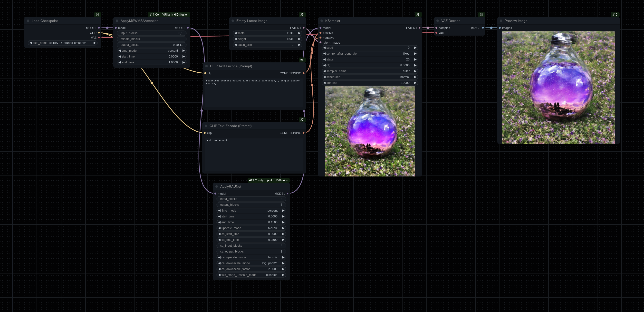Collapse the ApplyRAUNet node via title dot
The width and height of the screenshot is (644, 312).
pyautogui.click(x=217, y=186)
